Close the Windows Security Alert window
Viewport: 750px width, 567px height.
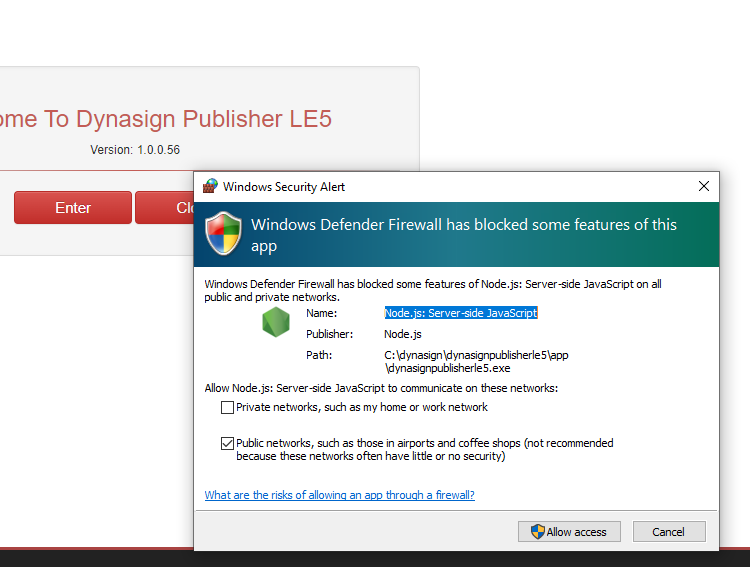[703, 186]
